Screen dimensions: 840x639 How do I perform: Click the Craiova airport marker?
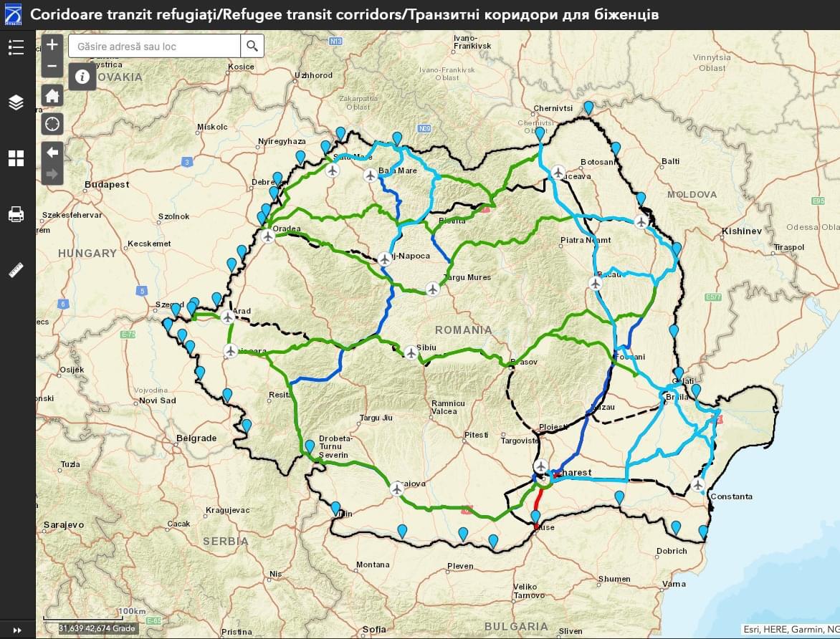coord(396,489)
